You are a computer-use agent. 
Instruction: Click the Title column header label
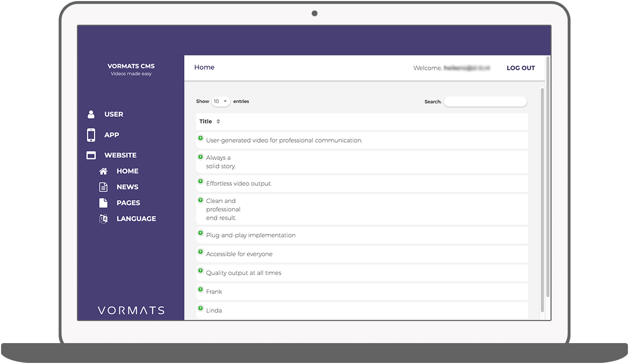tap(205, 121)
